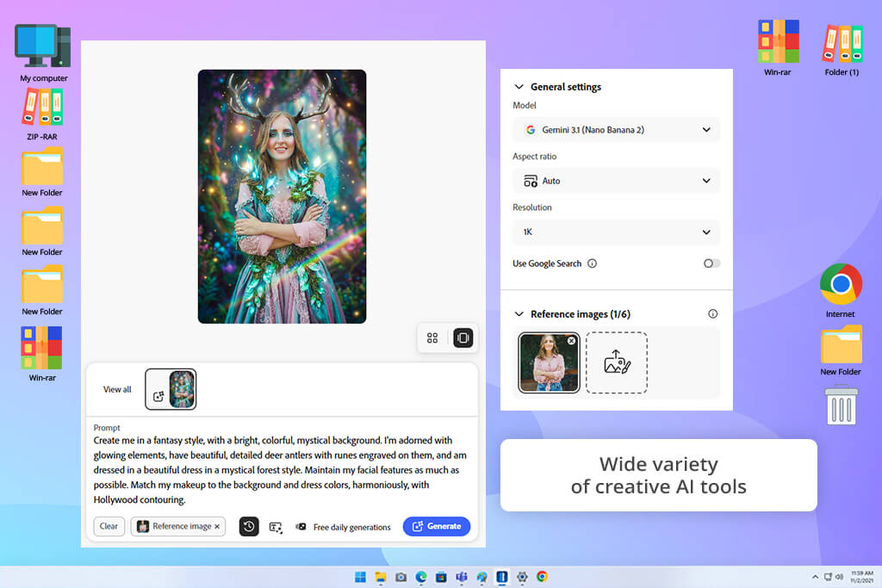Open the colorful globe icon in the taskbar
The image size is (882, 588).
coord(482,577)
